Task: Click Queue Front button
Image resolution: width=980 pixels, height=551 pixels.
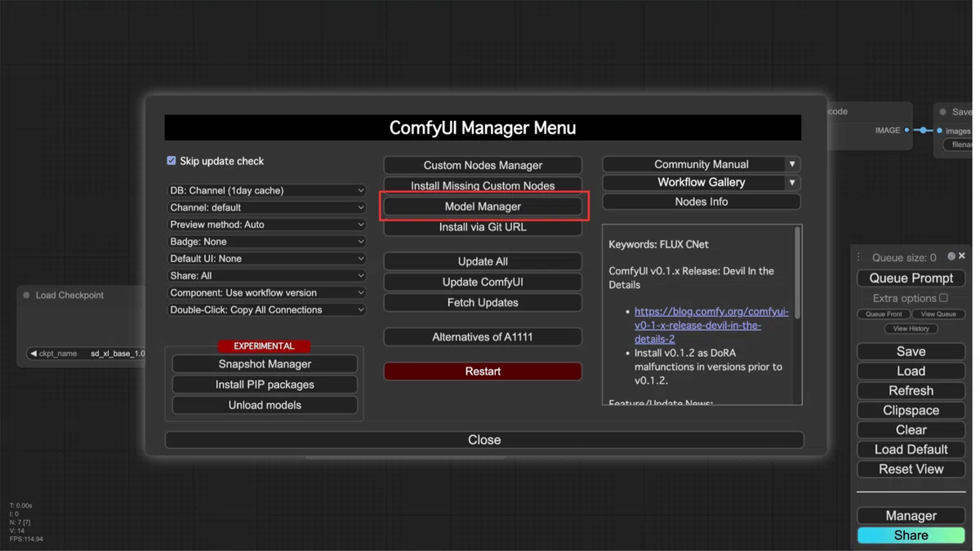Action: tap(884, 314)
